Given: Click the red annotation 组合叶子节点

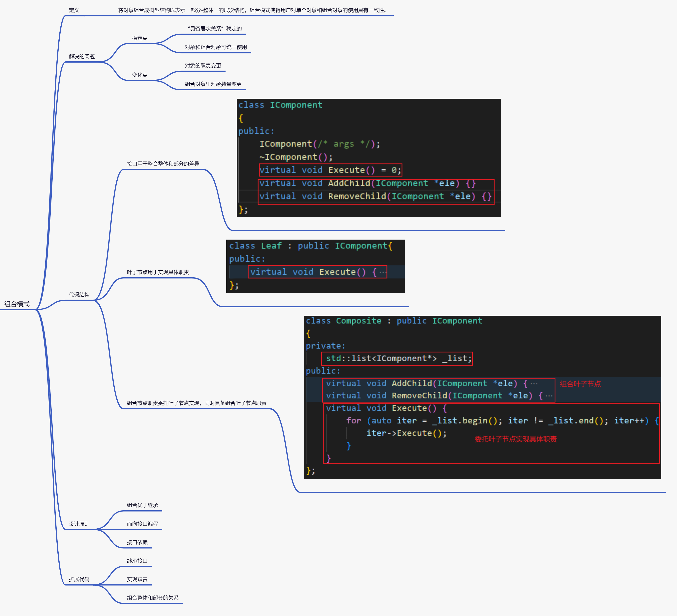Looking at the screenshot, I should pyautogui.click(x=580, y=384).
